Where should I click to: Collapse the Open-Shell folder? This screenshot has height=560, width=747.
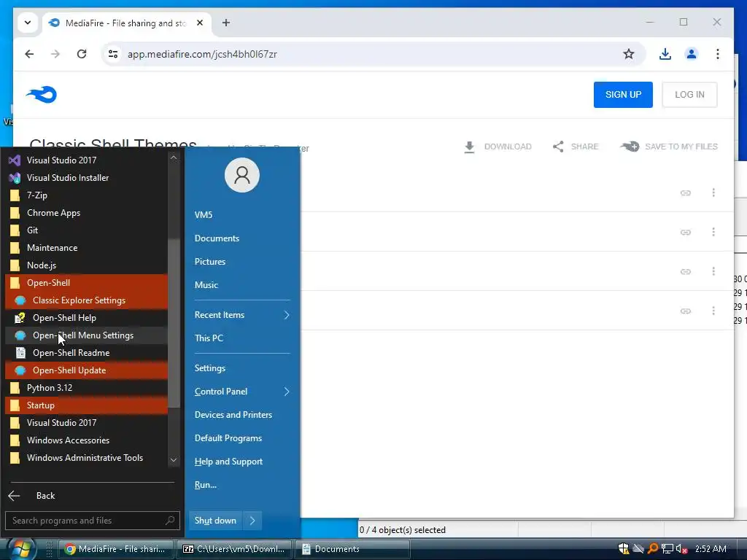click(86, 283)
